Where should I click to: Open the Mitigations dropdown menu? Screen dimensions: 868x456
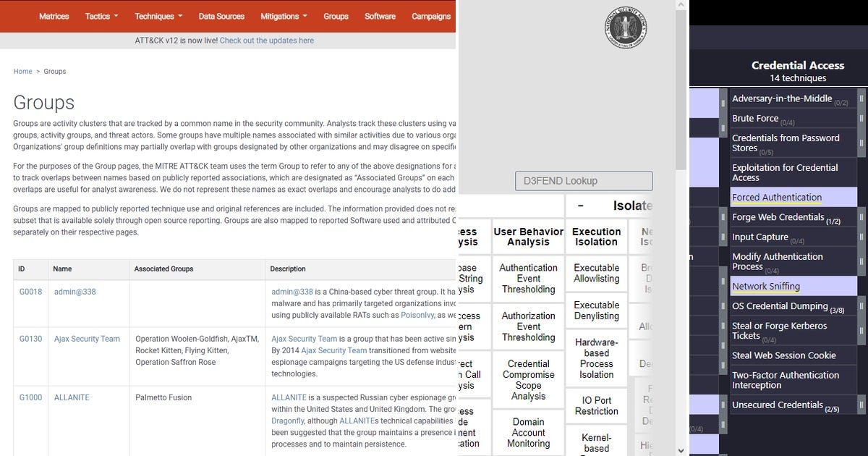[282, 16]
